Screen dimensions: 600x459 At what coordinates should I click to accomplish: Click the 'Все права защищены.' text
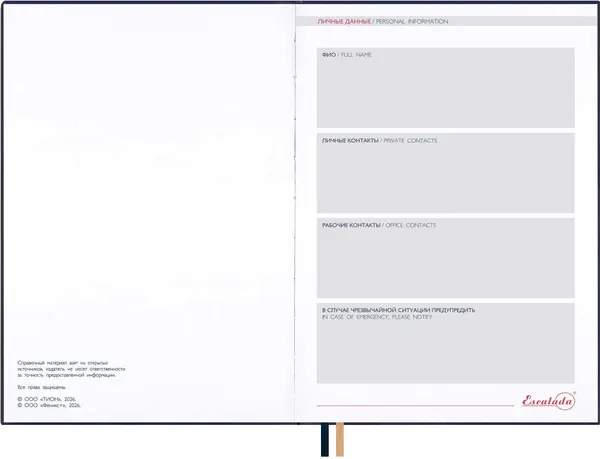pyautogui.click(x=41, y=387)
